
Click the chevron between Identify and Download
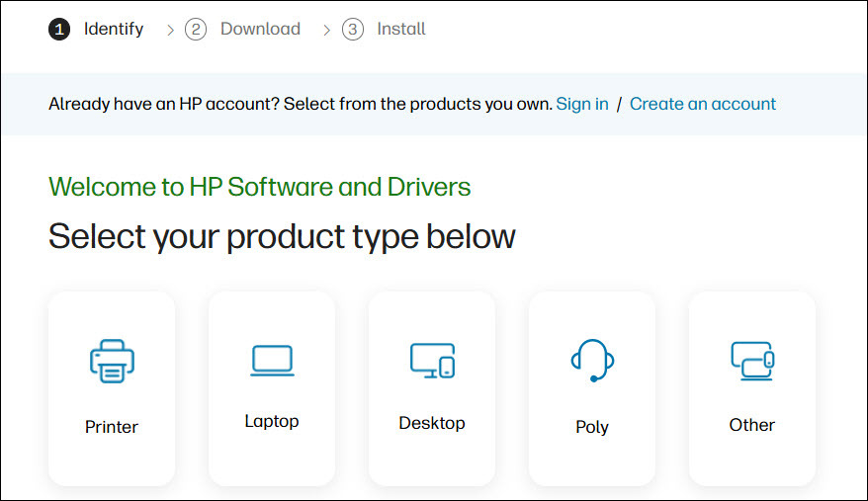click(170, 31)
